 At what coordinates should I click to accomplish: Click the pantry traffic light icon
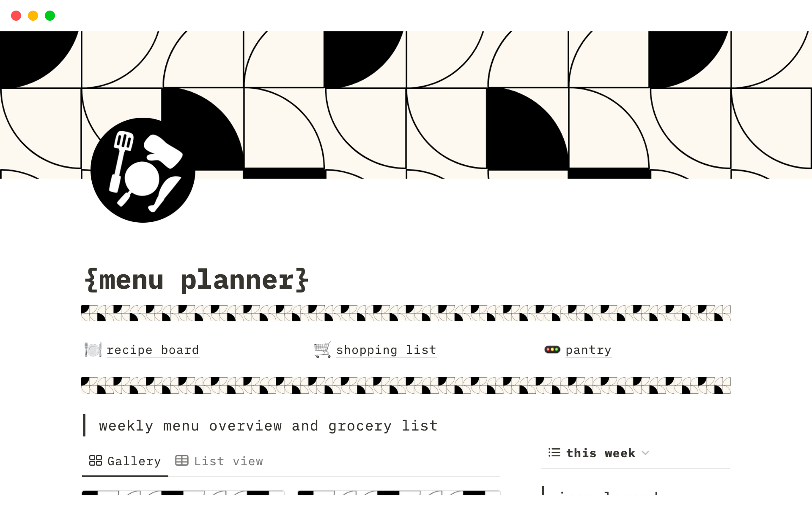click(x=551, y=349)
